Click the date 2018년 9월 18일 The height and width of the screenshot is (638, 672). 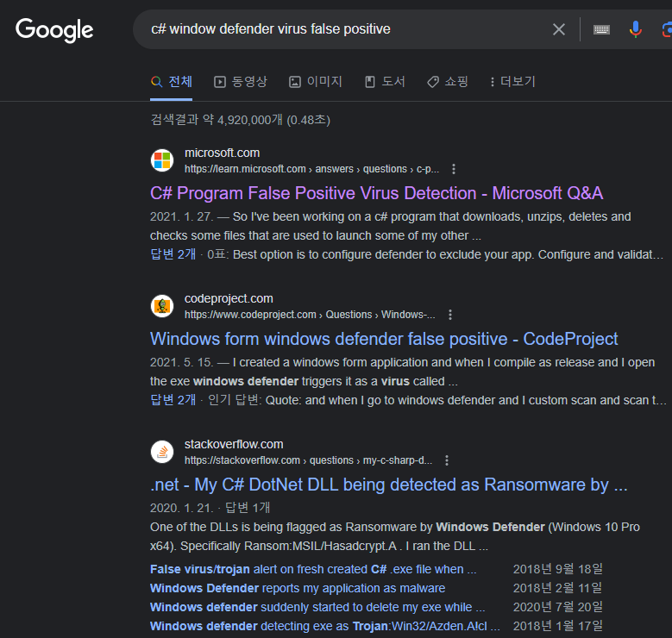coord(557,569)
